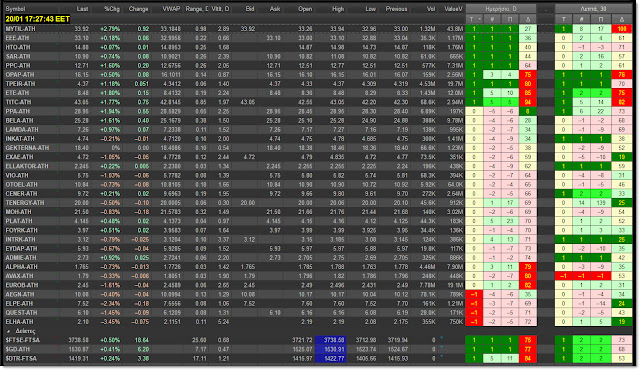Viewport: 640px width, 370px height.
Task: Click the # header under Λεπτά, 30
Action: coord(582,19)
